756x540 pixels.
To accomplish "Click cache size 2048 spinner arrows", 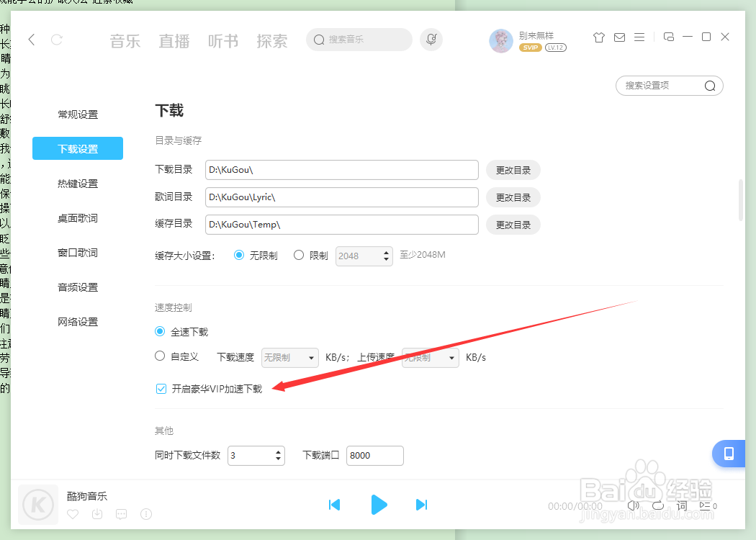I will coord(386,256).
